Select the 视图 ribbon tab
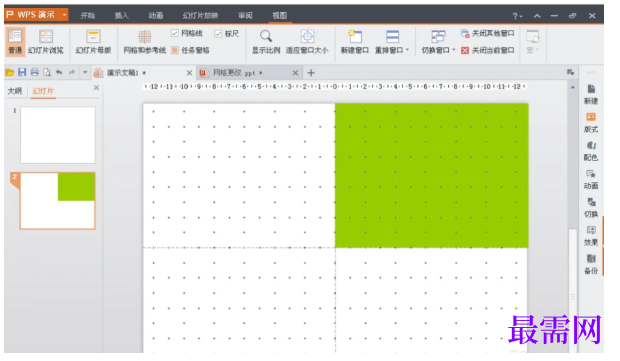Screen dimensions: 620x361 click(x=280, y=15)
